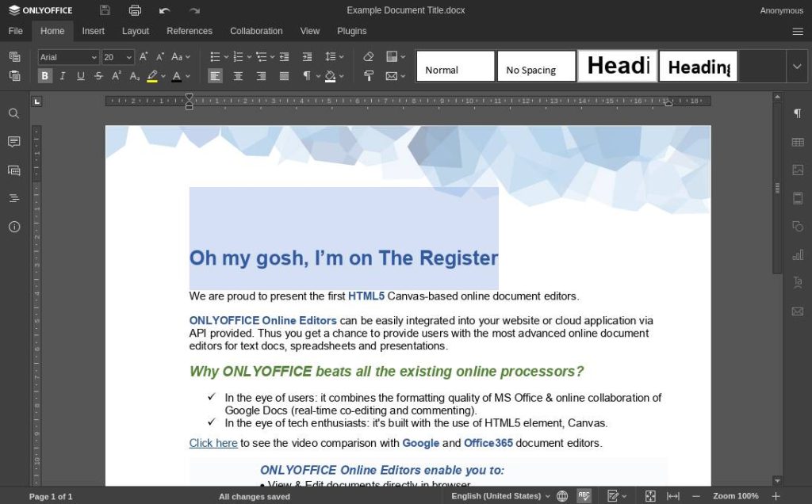Open image settings in right sidebar
The width and height of the screenshot is (812, 504).
coord(798,170)
